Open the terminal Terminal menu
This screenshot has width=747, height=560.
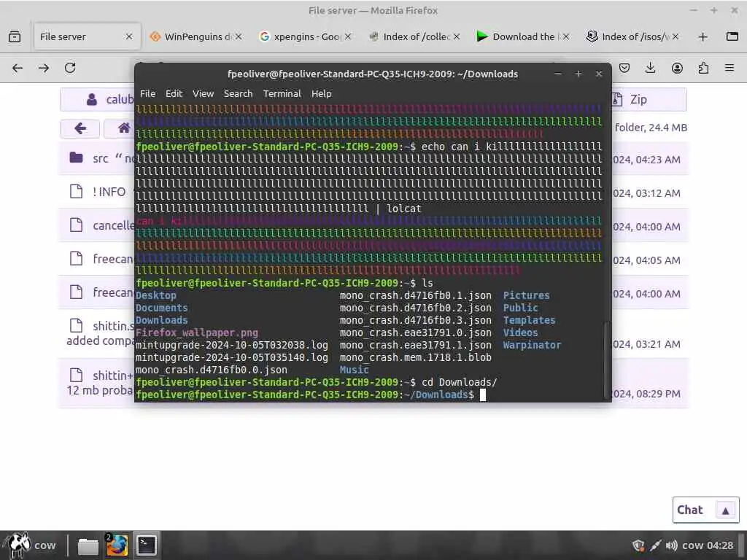[x=282, y=94]
